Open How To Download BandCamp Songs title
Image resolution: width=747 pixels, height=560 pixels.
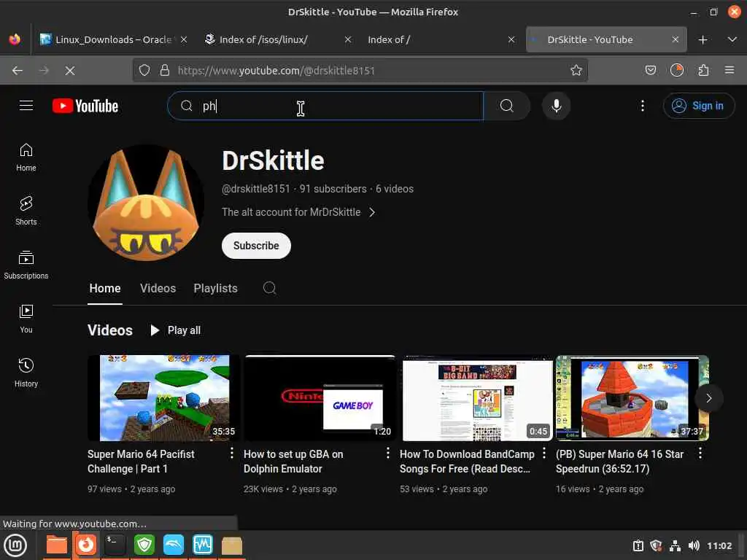(467, 462)
